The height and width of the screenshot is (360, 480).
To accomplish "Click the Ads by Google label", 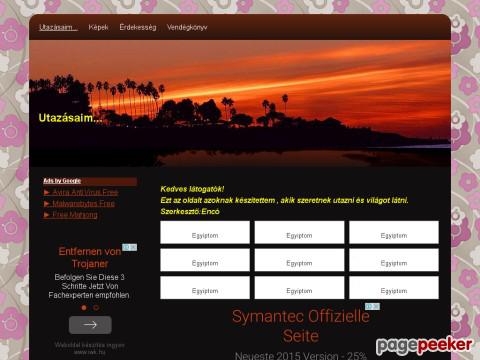I will click(x=62, y=181).
